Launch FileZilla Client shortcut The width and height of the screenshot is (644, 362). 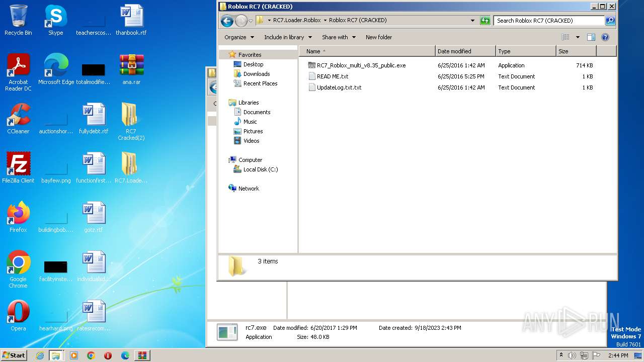(18, 168)
